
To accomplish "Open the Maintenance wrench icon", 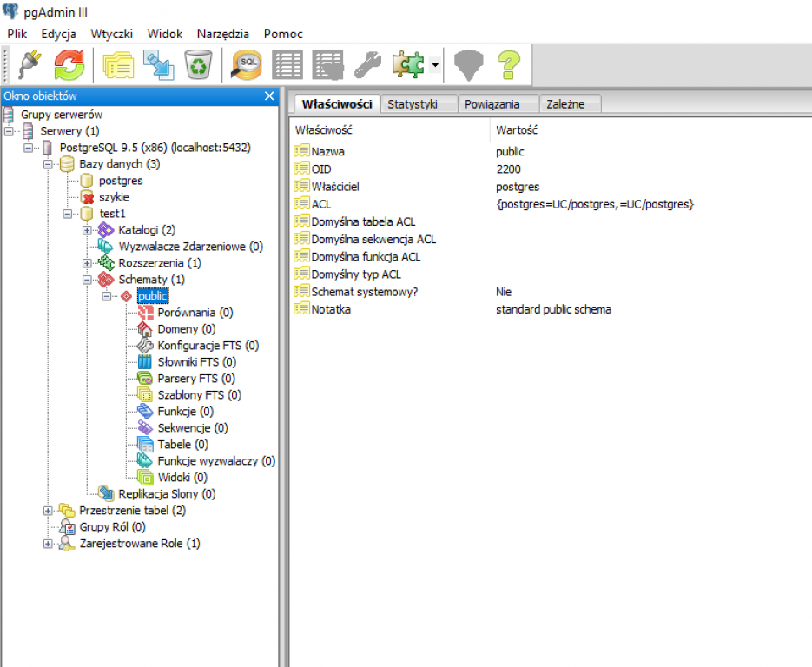I will point(367,65).
